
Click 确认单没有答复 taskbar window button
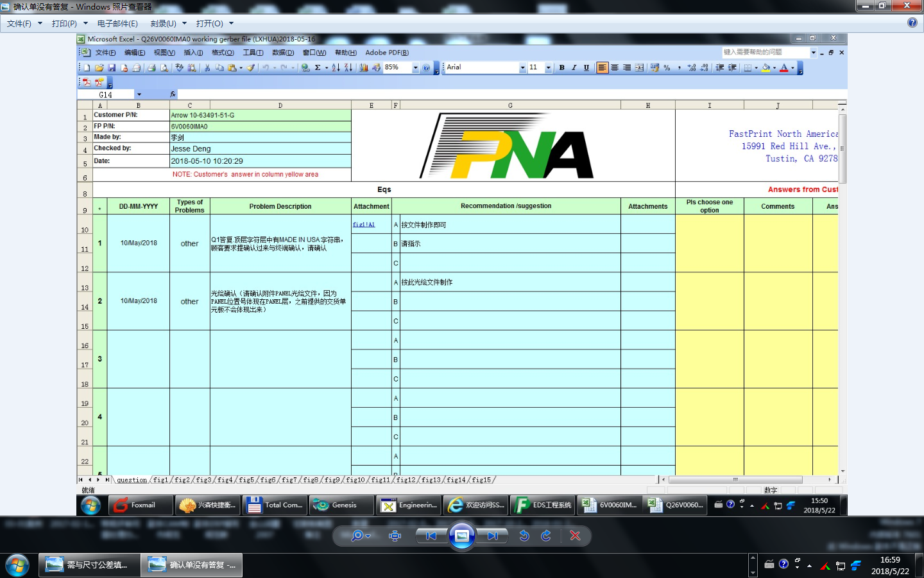pyautogui.click(x=192, y=565)
